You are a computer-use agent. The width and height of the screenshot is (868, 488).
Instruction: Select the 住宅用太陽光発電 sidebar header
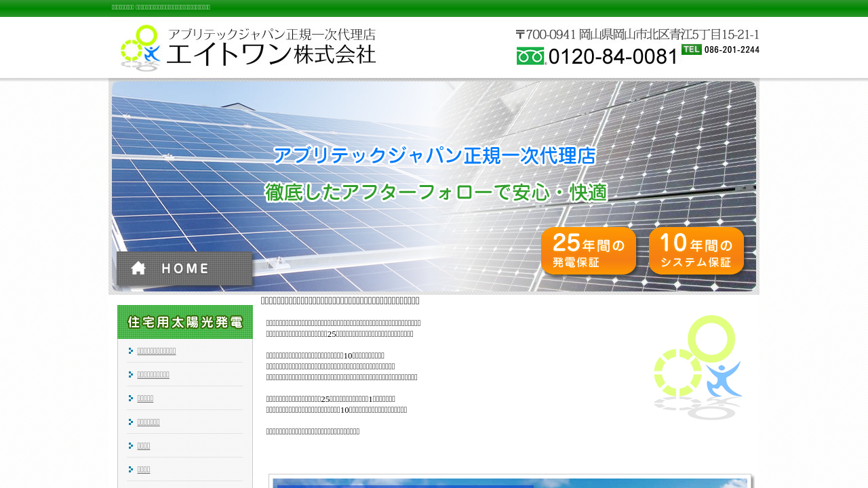coord(185,322)
